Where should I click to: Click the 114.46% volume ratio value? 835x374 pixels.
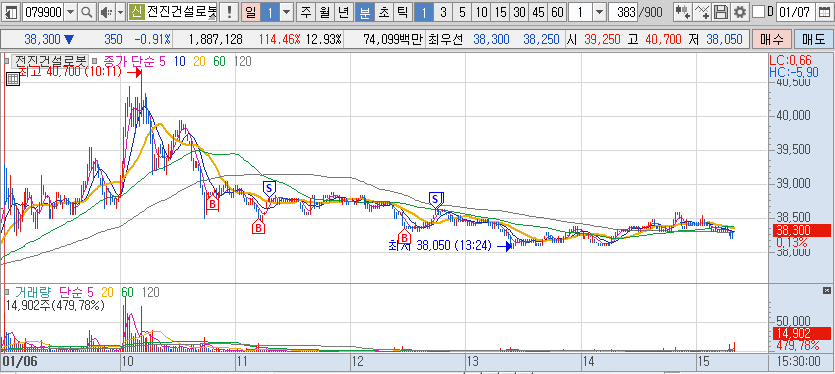click(280, 39)
